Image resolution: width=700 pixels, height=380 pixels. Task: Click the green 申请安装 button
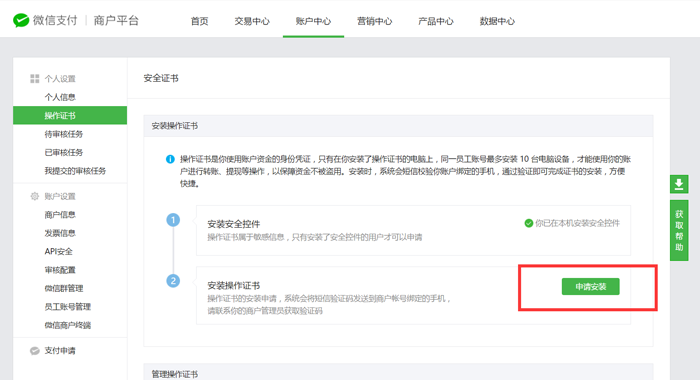click(591, 287)
